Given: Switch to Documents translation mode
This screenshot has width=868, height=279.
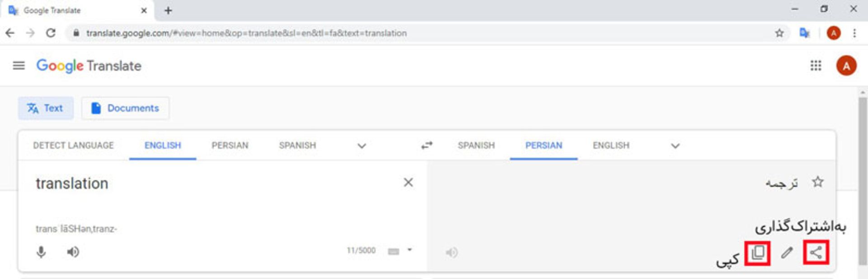Looking at the screenshot, I should [125, 108].
